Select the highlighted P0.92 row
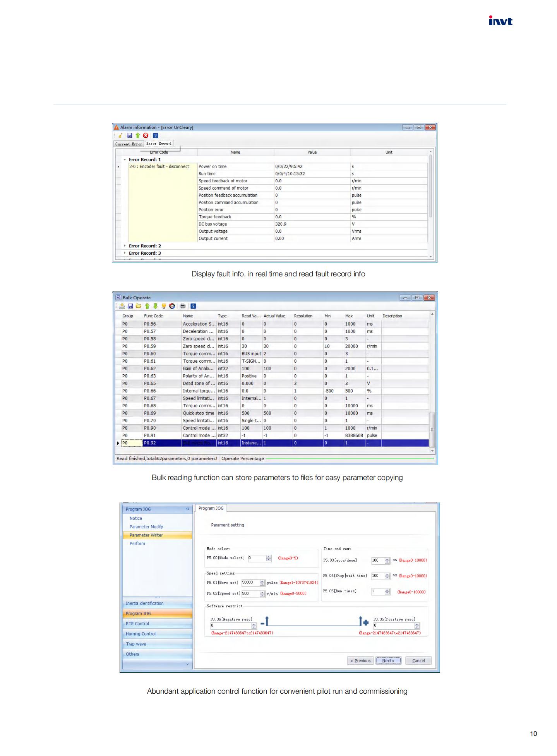The width and height of the screenshot is (557, 756). (x=273, y=443)
